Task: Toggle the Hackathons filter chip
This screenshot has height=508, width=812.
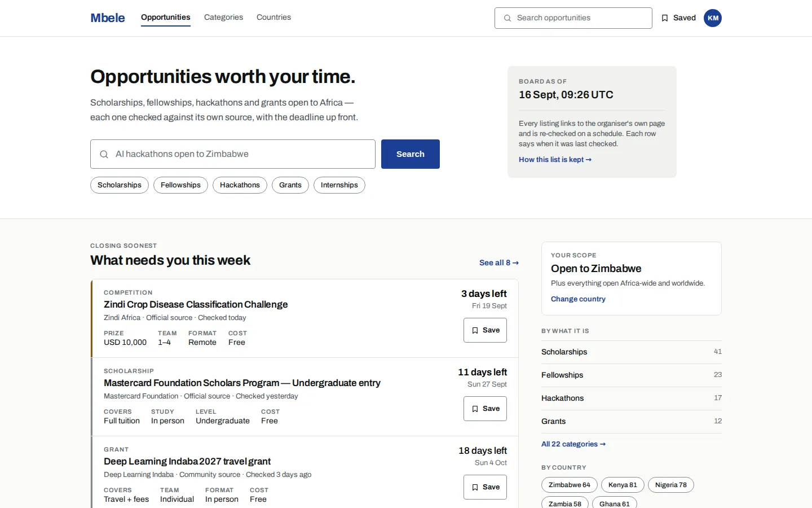Action: (x=240, y=185)
